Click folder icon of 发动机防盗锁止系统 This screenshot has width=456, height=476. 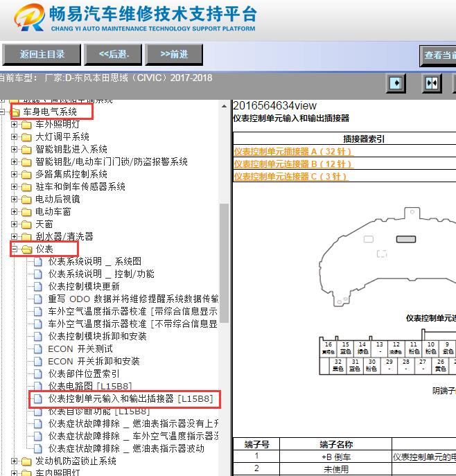[x=26, y=461]
